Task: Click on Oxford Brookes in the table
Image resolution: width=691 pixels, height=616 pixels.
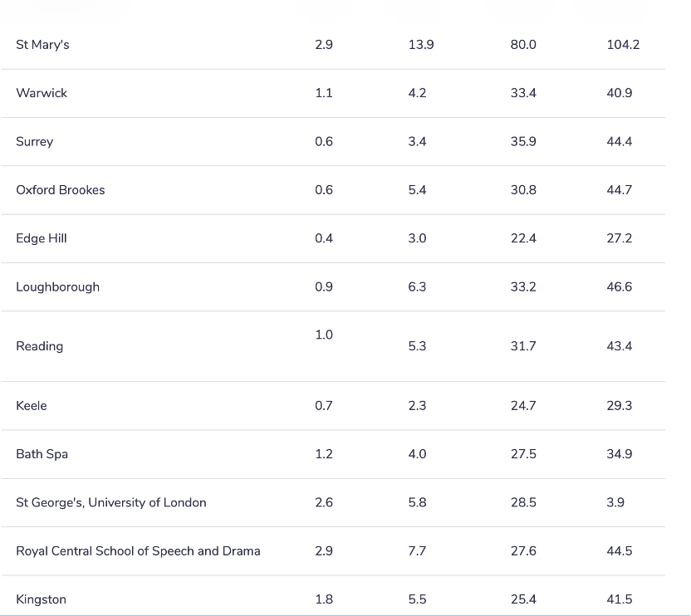Action: pyautogui.click(x=61, y=190)
